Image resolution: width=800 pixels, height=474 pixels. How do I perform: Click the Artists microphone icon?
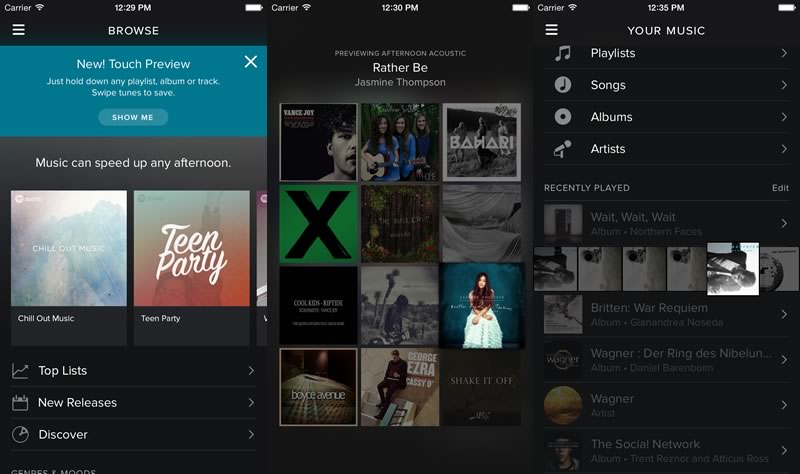coord(563,149)
